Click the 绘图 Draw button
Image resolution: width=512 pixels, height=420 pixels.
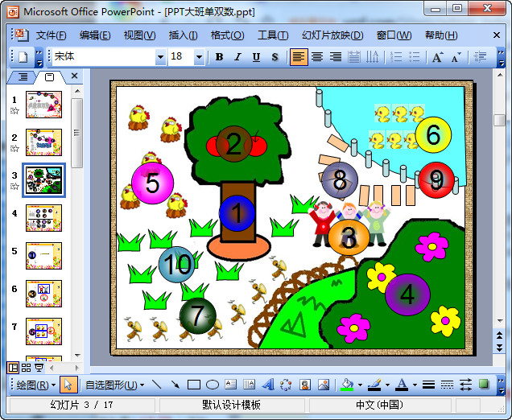36,385
